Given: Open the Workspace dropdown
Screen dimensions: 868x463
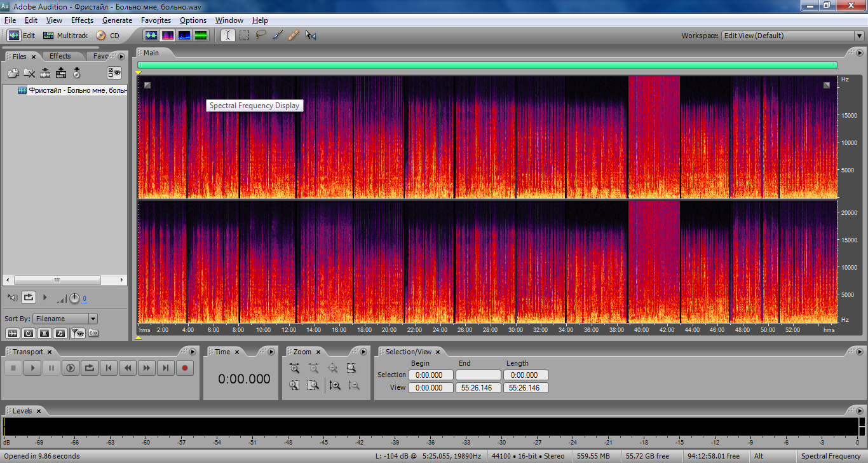Looking at the screenshot, I should [x=793, y=36].
